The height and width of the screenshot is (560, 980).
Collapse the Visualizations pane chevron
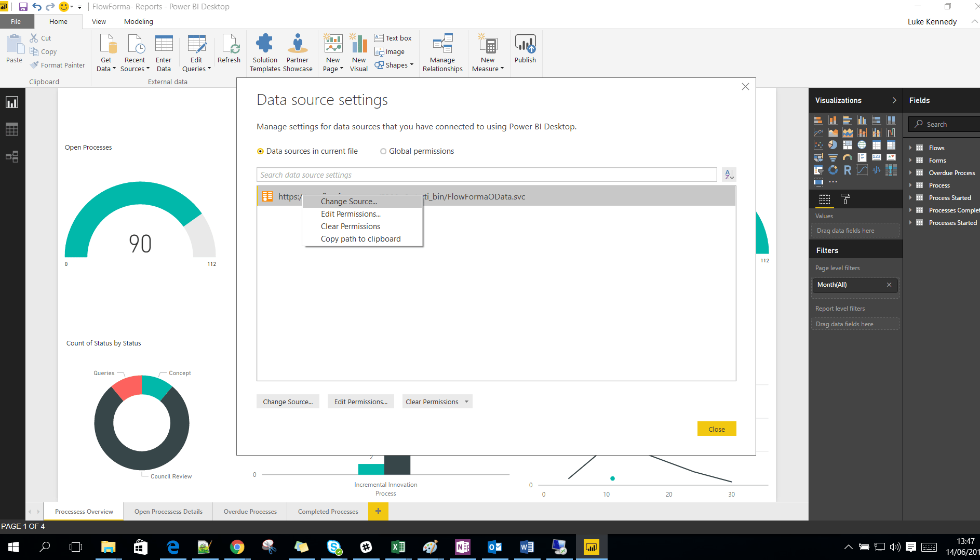[x=894, y=100]
